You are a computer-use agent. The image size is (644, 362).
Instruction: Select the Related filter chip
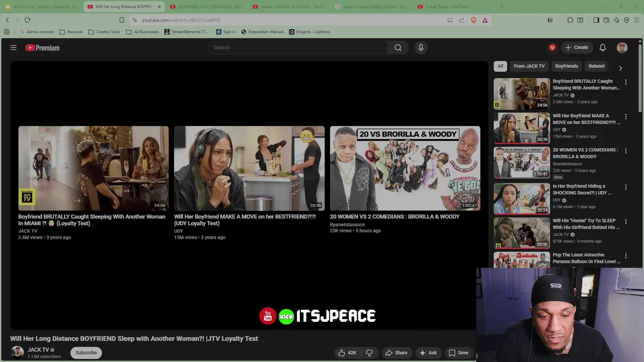pyautogui.click(x=597, y=66)
